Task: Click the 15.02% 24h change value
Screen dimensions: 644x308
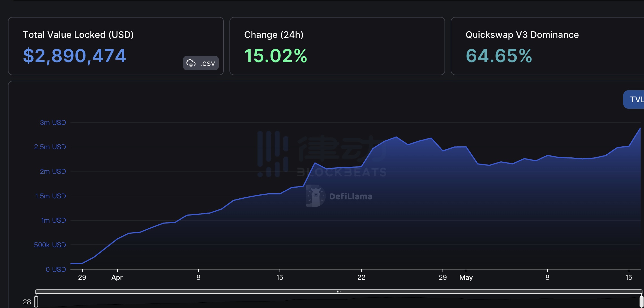Action: tap(276, 56)
